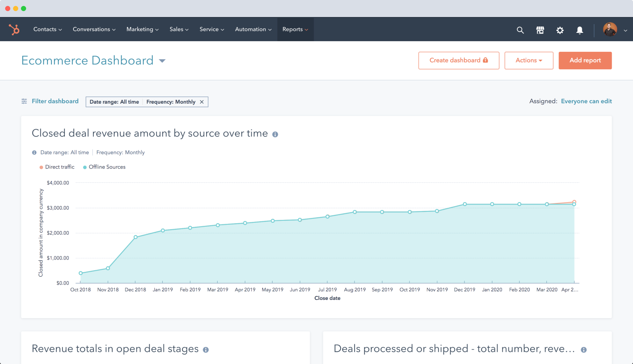
Task: Click Closed deal revenue amount report title
Action: coord(150,133)
